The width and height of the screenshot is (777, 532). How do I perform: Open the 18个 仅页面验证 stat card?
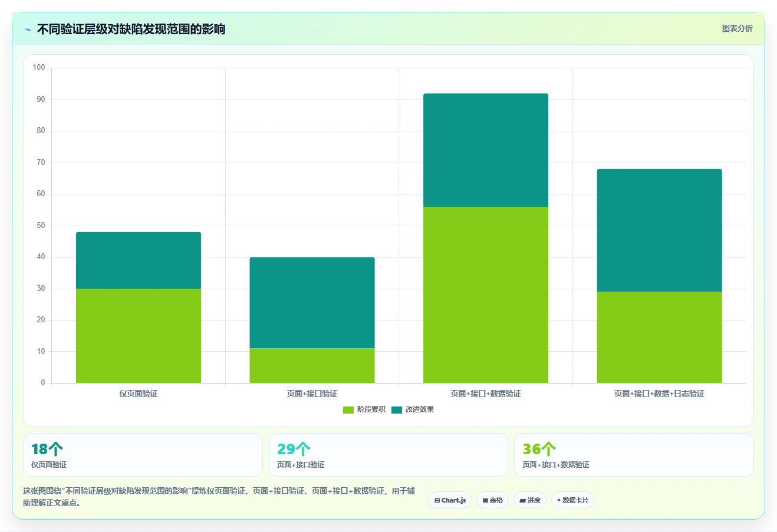(x=143, y=455)
